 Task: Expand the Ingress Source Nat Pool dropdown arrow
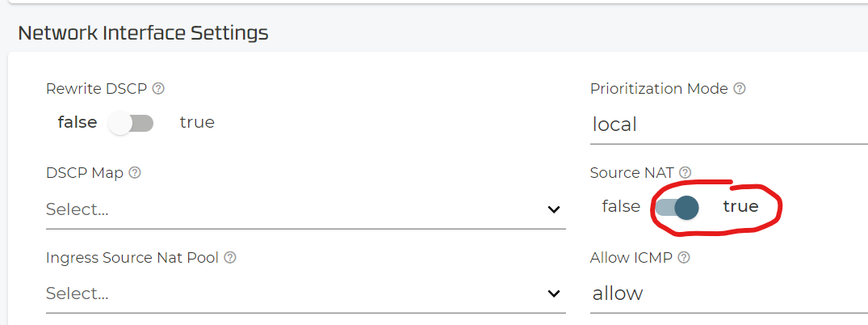coord(554,293)
